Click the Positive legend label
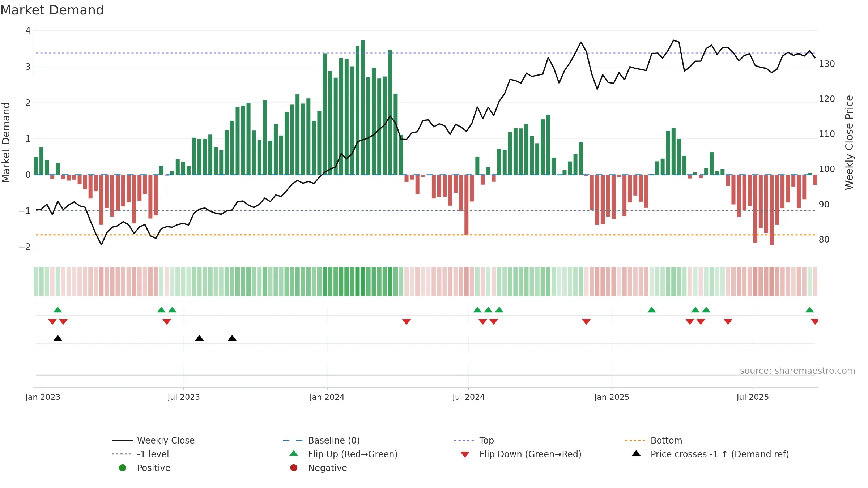This screenshot has width=868, height=488. (153, 468)
